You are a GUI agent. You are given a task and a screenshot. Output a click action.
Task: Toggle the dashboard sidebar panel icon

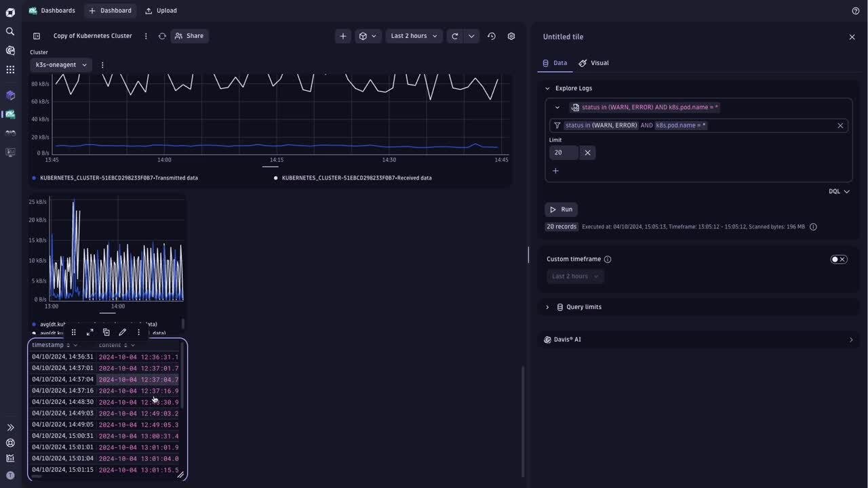tap(37, 36)
